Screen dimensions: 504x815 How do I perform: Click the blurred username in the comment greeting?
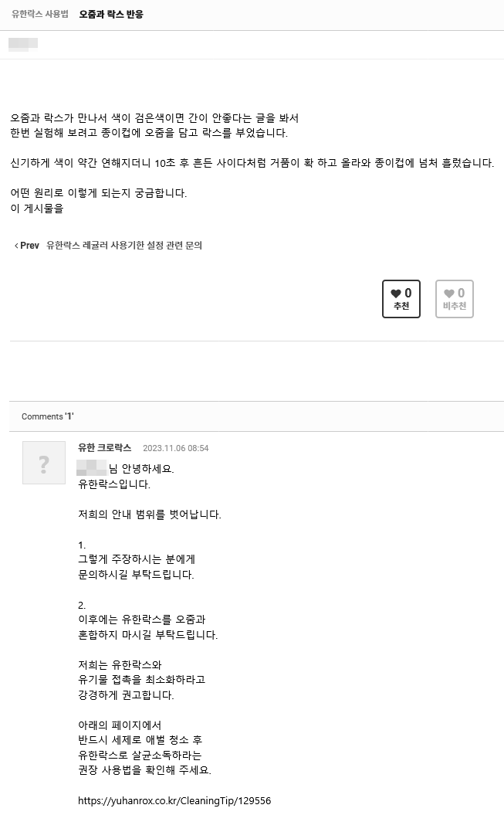coord(92,468)
